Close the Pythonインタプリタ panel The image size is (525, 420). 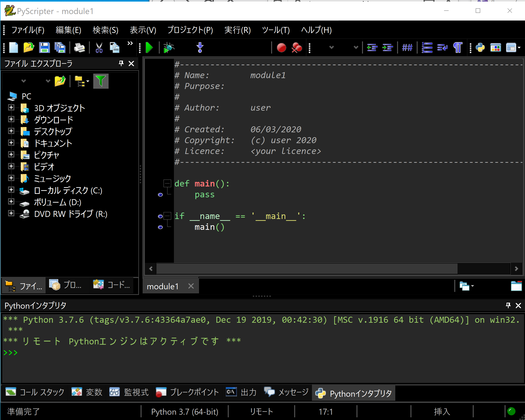[x=518, y=305]
